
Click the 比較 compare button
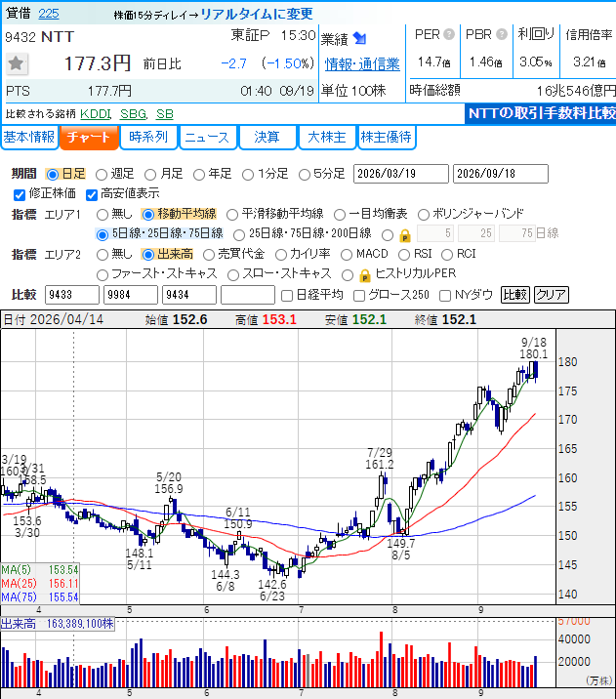pyautogui.click(x=515, y=295)
